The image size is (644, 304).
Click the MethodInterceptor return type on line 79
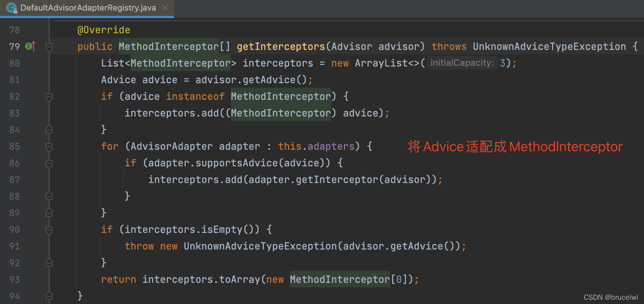pyautogui.click(x=169, y=47)
